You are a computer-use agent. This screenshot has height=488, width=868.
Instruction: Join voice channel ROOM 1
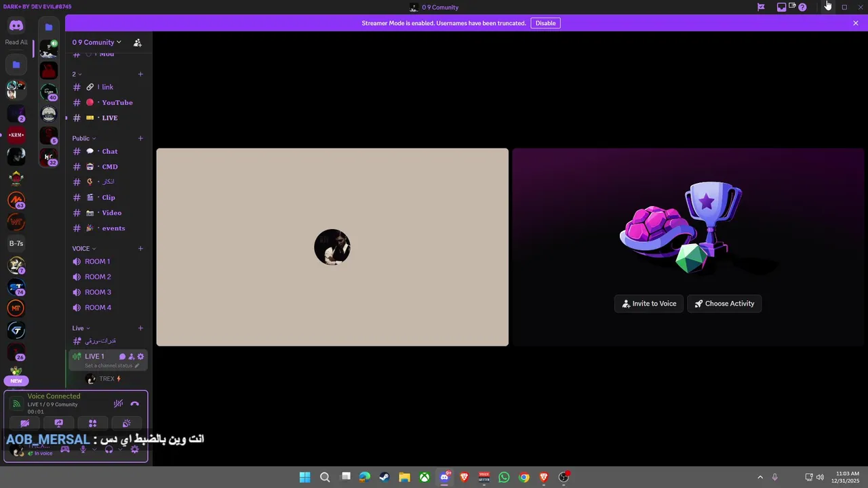(108, 262)
